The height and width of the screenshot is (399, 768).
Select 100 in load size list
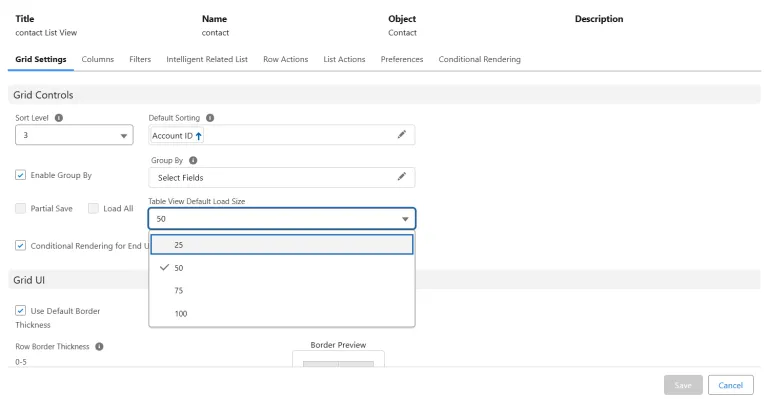click(x=282, y=313)
